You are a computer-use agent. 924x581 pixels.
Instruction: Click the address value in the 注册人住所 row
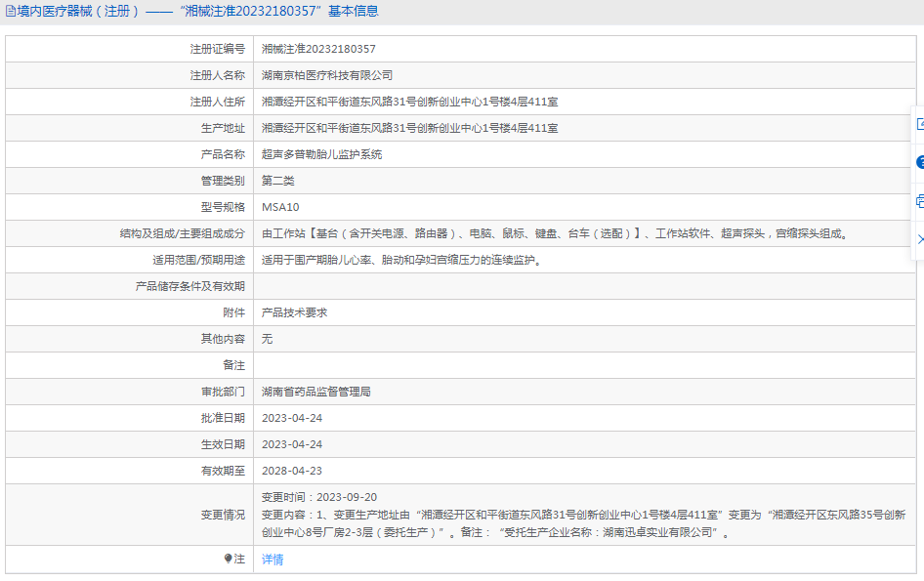409,102
